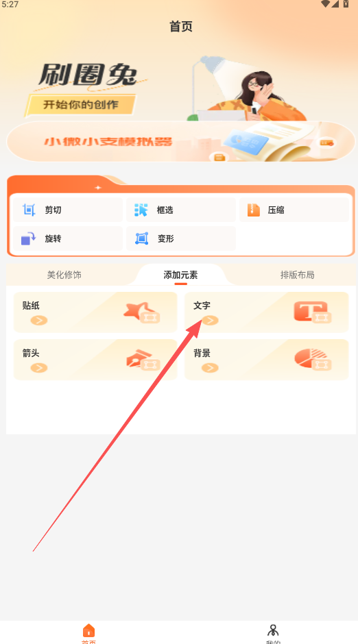Switch to the 排版布局 tab
Viewport: 358px width, 644px height.
click(298, 275)
